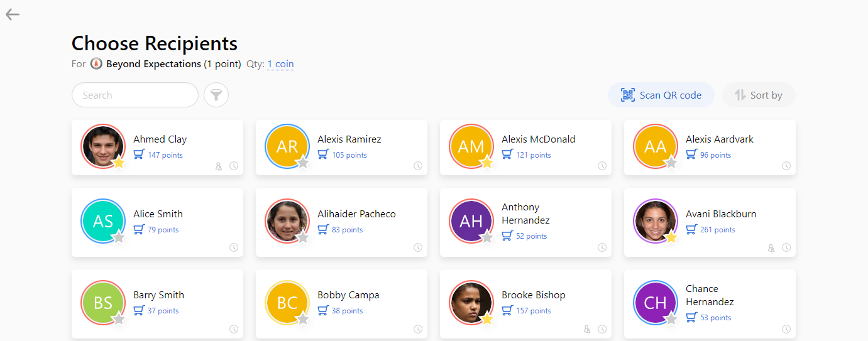Screen dimensions: 868x341
Task: Click the person icon on Brooke Bishop's card
Action: pos(587,329)
